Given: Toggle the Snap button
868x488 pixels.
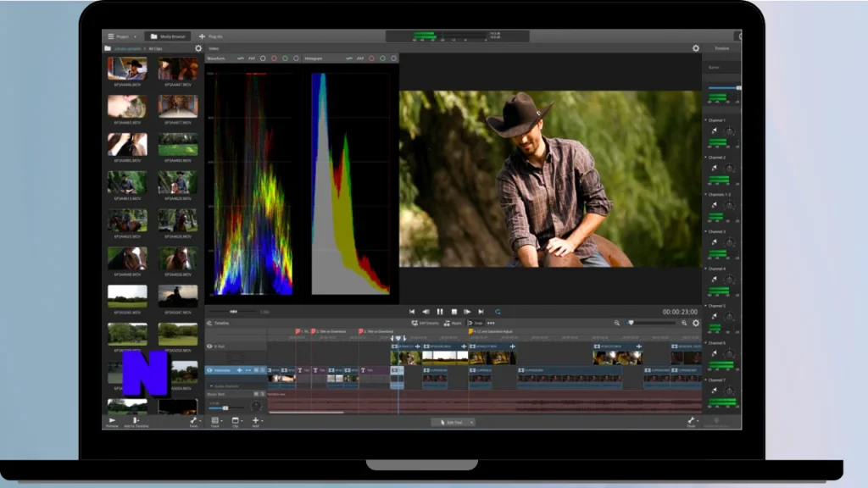Looking at the screenshot, I should 475,323.
